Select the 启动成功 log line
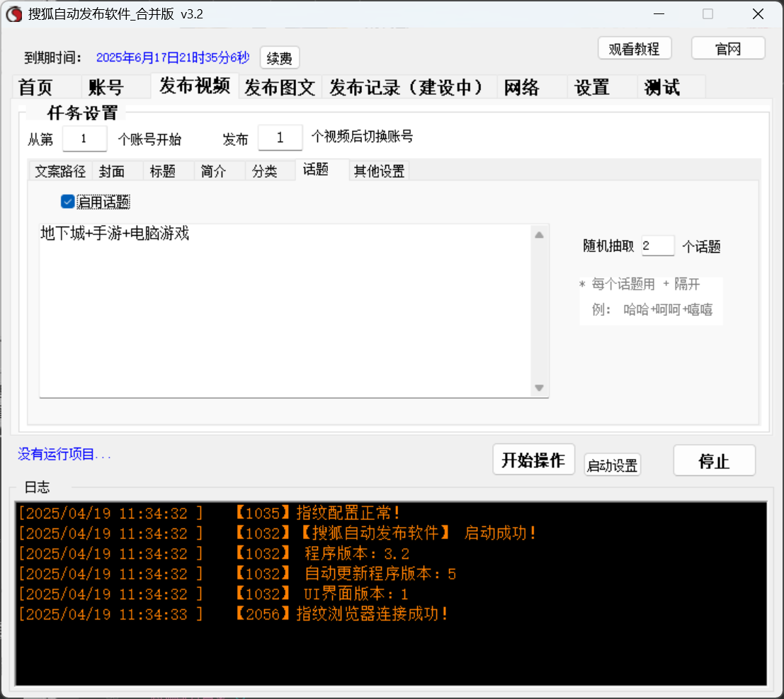The height and width of the screenshot is (699, 784). pos(278,533)
